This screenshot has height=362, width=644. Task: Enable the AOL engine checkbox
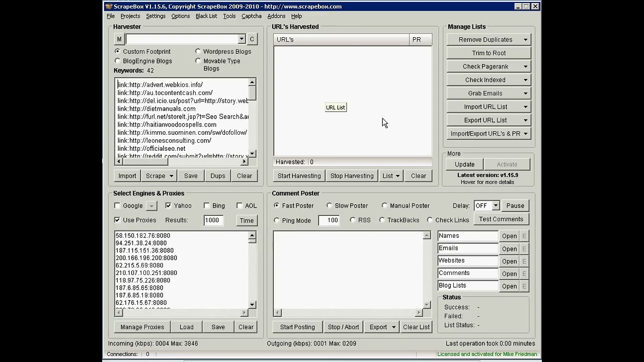pos(239,206)
